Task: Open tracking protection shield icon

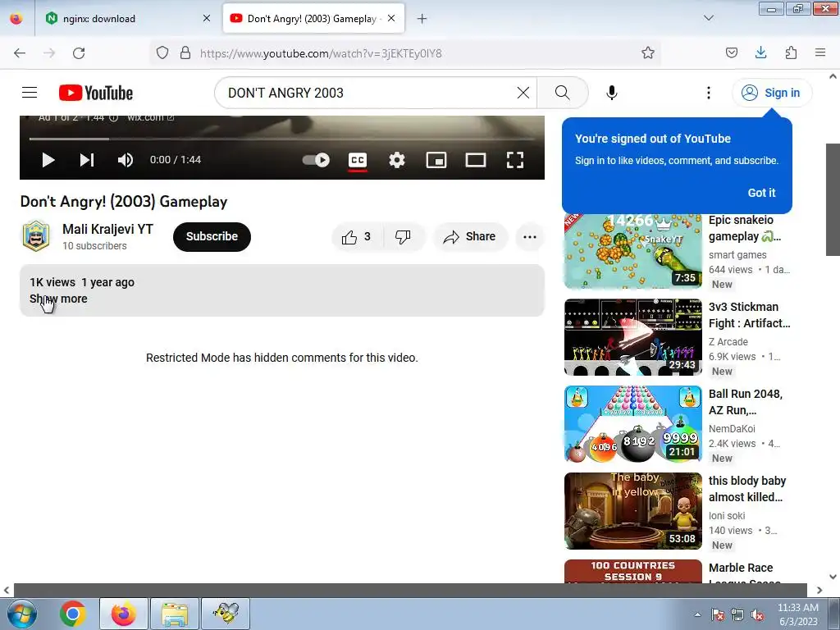Action: 162,52
